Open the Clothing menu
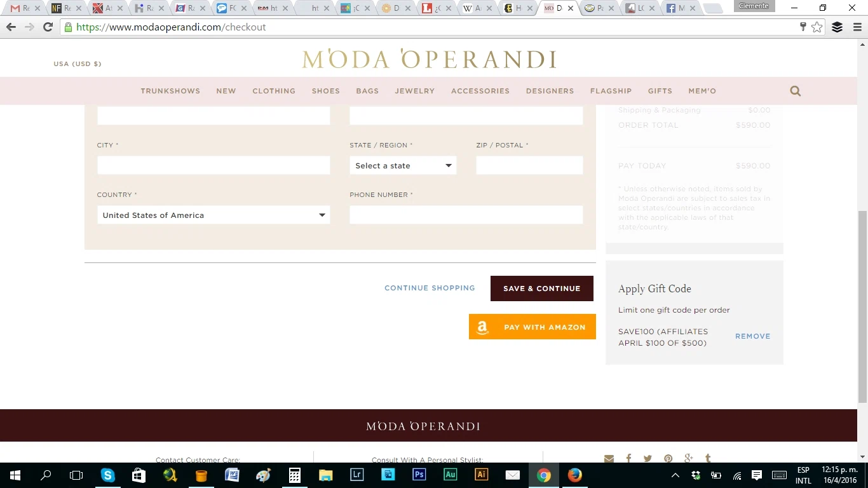The height and width of the screenshot is (488, 868). pos(274,91)
